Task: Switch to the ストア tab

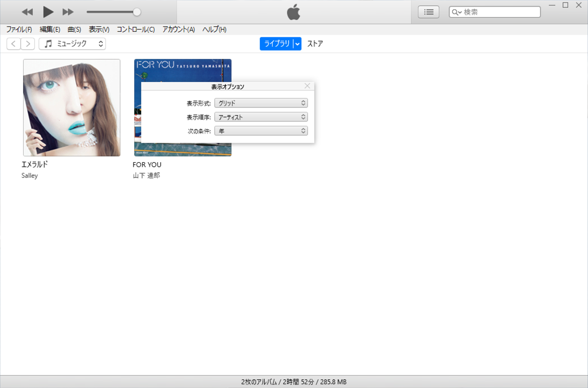Action: click(315, 44)
